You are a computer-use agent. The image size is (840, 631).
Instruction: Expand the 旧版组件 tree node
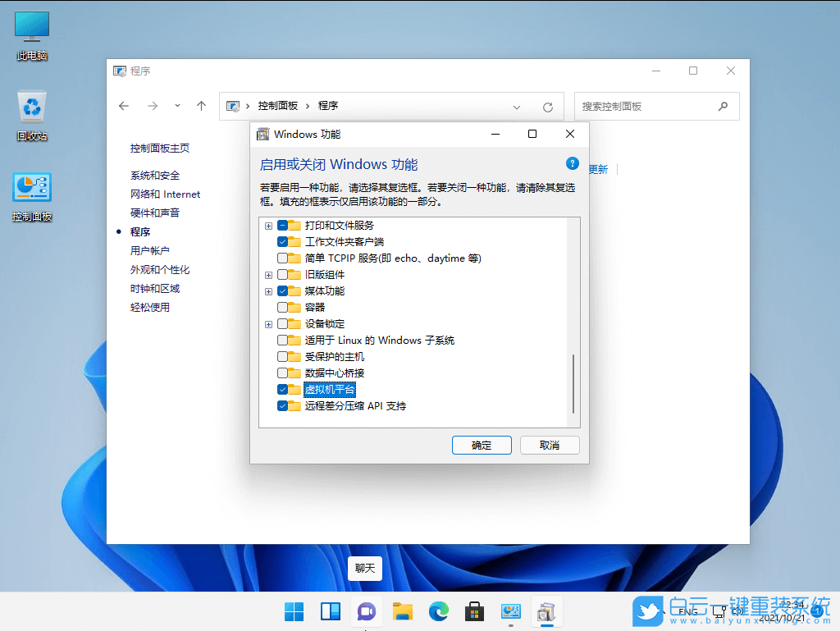tap(268, 275)
